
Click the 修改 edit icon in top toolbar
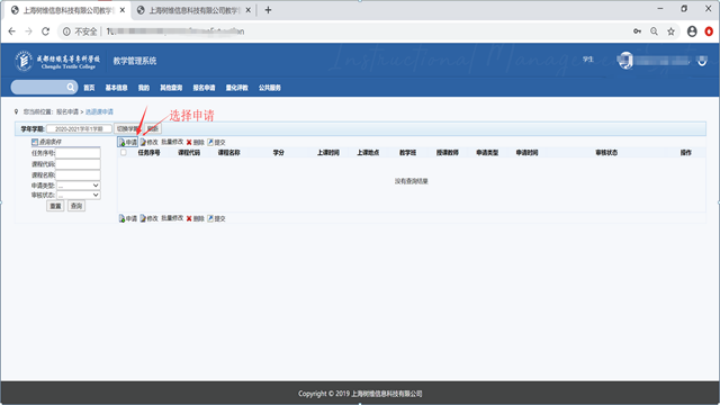click(149, 143)
